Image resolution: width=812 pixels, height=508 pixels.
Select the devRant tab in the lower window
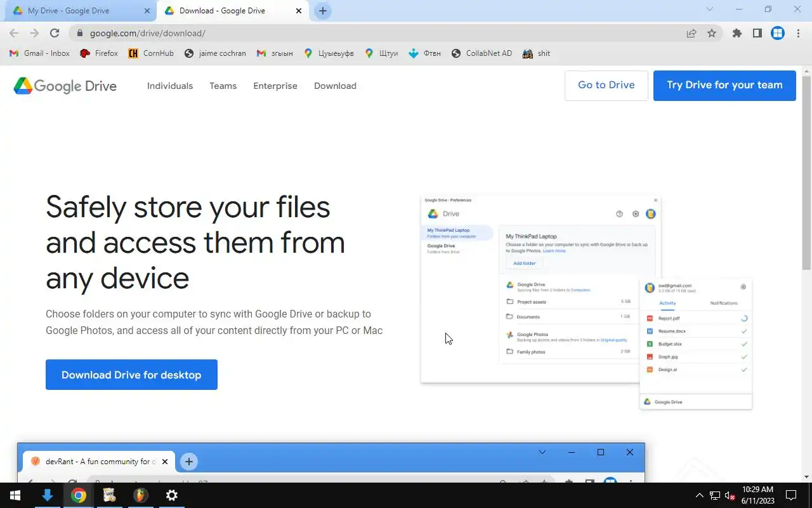click(x=100, y=462)
